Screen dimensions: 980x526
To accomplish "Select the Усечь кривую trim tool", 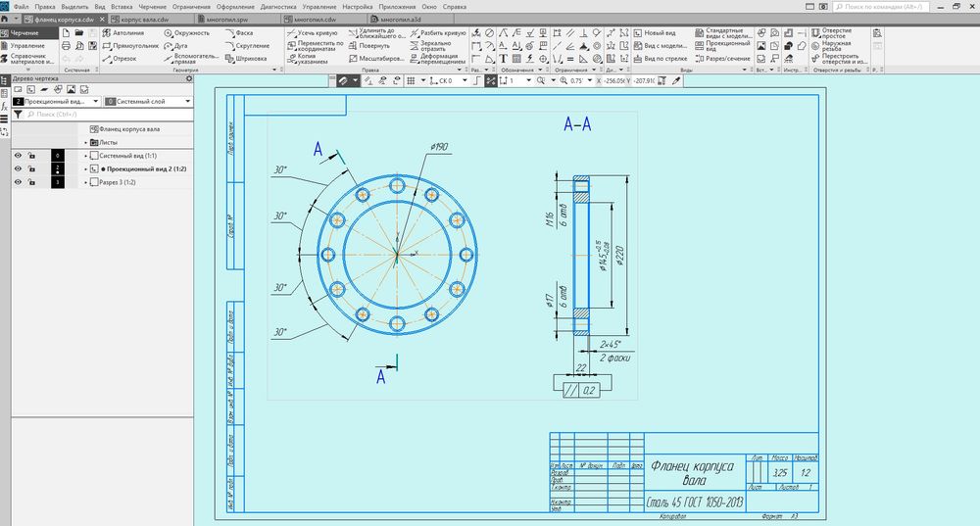I will click(312, 32).
